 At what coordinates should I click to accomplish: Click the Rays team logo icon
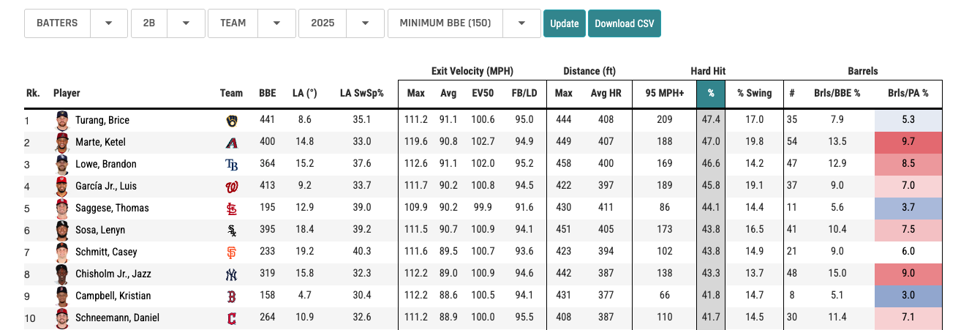232,165
